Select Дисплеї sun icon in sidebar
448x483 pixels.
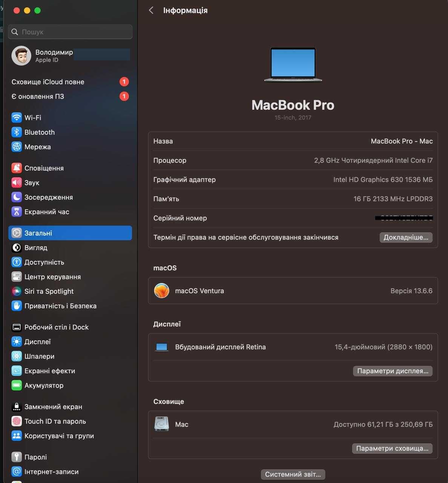pyautogui.click(x=17, y=342)
